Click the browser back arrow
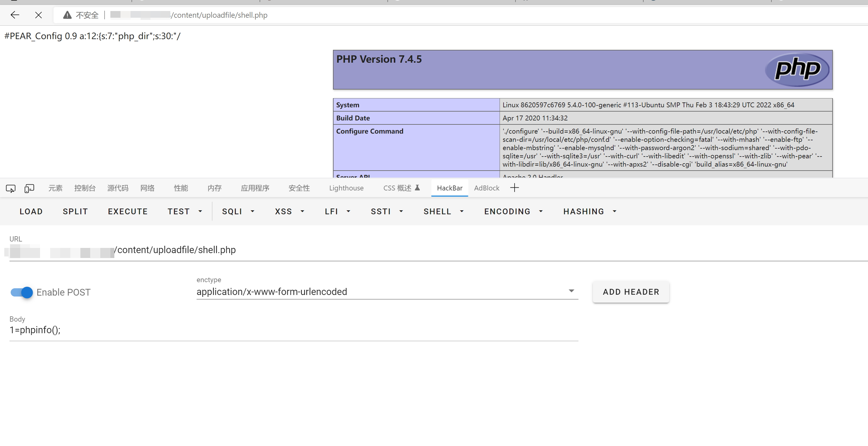The width and height of the screenshot is (868, 446). point(15,15)
